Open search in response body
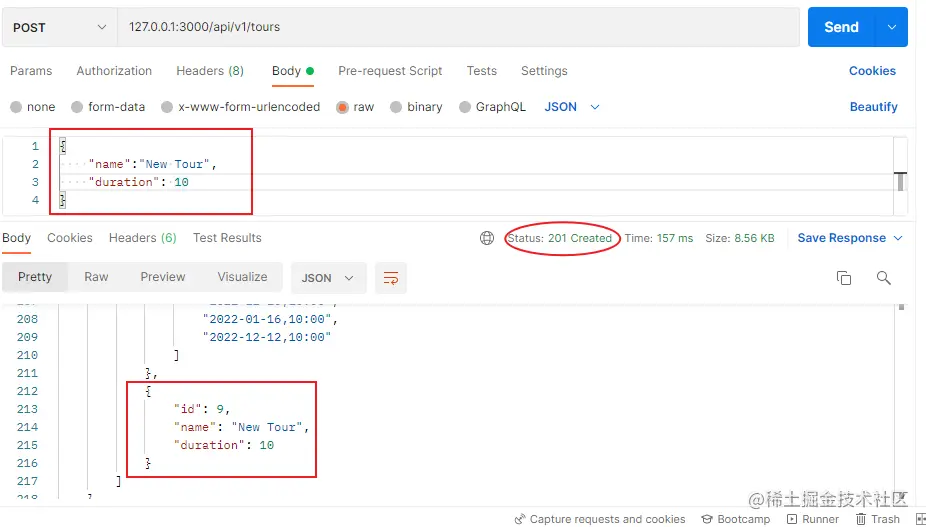The width and height of the screenshot is (926, 527). pyautogui.click(x=883, y=278)
